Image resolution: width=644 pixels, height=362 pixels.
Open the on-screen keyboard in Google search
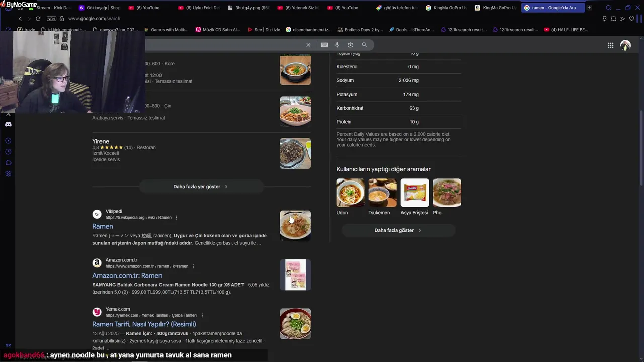(x=325, y=45)
